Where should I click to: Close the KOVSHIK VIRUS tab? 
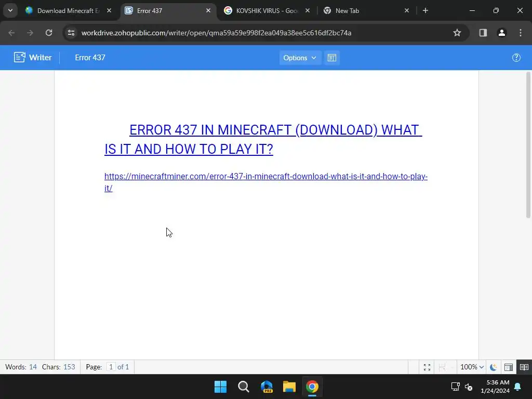coord(308,10)
